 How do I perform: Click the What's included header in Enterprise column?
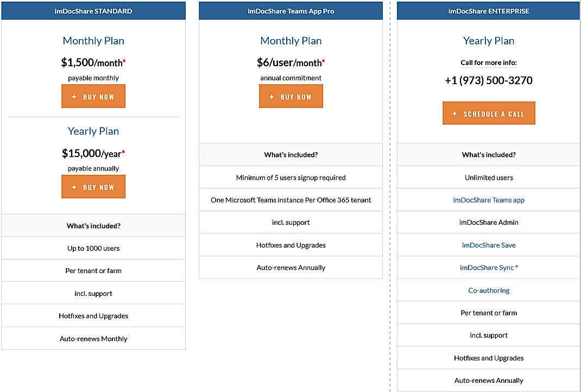(x=488, y=155)
